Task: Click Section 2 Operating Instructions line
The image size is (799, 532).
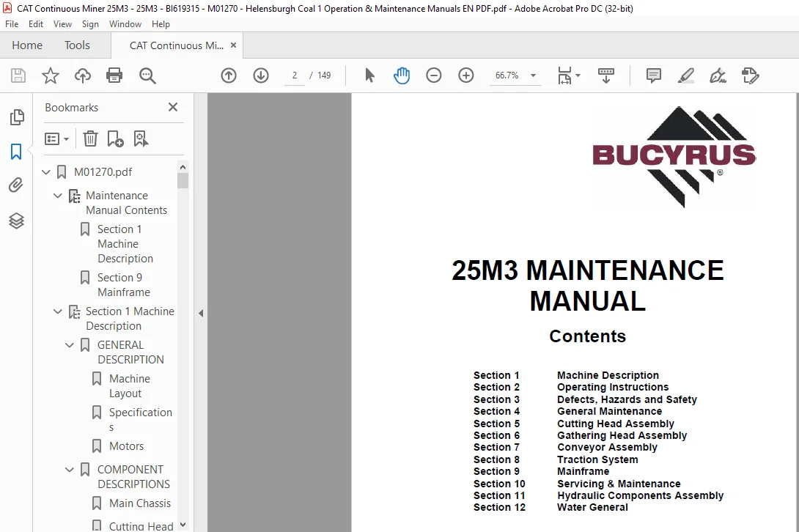Action: coord(571,387)
